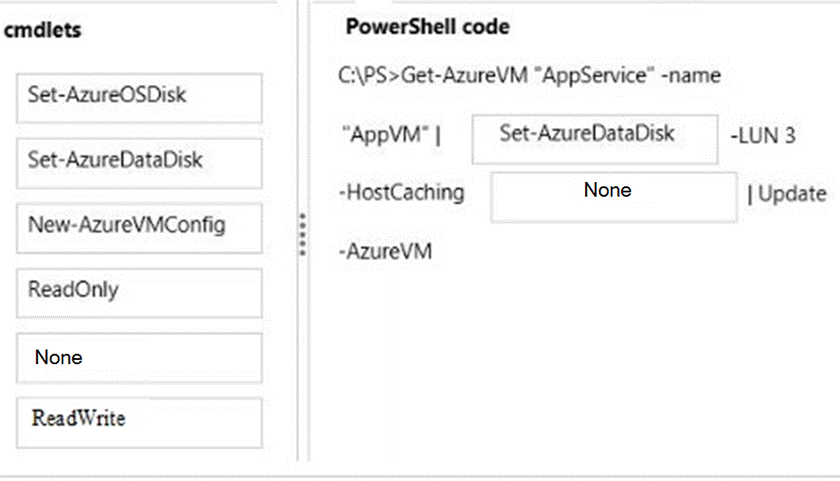Click the PowerShell code heading

(x=427, y=27)
